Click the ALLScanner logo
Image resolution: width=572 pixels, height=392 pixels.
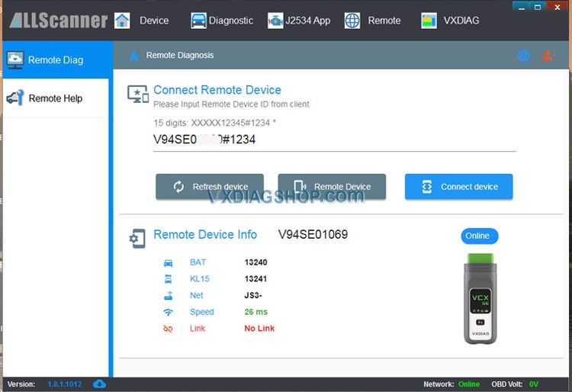(x=59, y=21)
